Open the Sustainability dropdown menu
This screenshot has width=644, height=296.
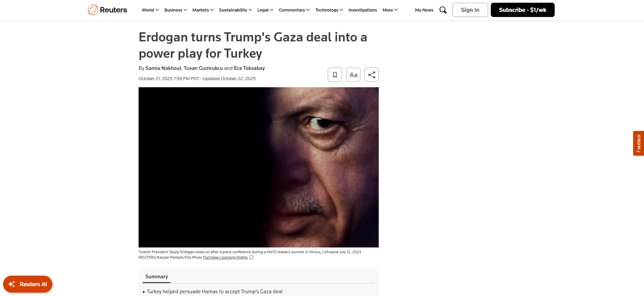point(235,10)
